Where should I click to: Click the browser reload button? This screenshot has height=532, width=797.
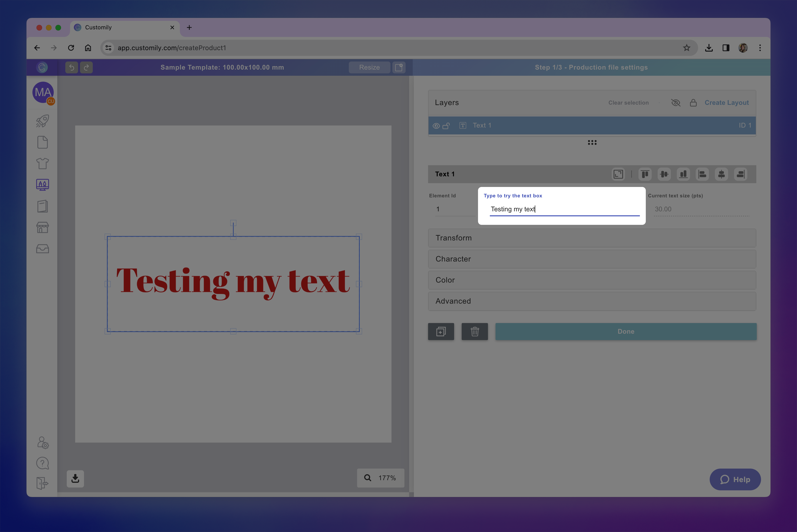click(x=71, y=48)
